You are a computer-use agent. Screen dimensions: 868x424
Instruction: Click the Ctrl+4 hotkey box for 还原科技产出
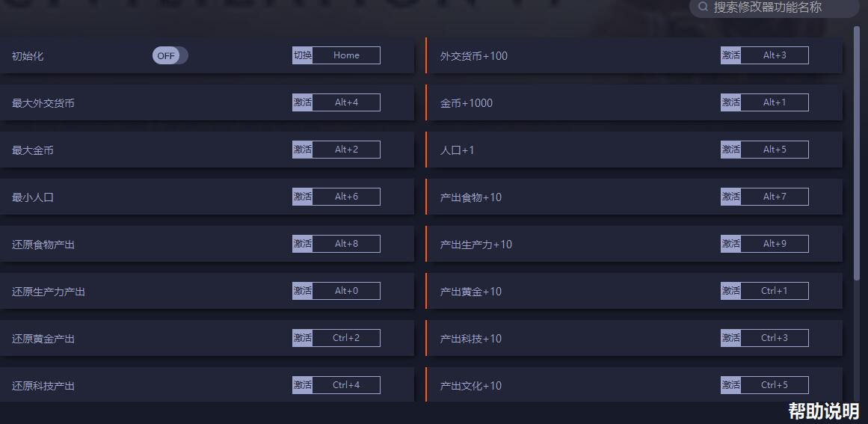pyautogui.click(x=347, y=384)
